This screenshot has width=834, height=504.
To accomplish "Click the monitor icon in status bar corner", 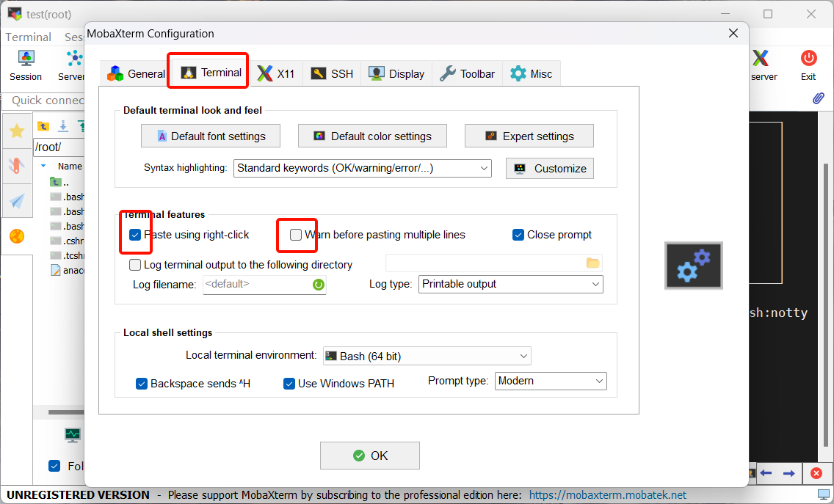I will (x=824, y=495).
